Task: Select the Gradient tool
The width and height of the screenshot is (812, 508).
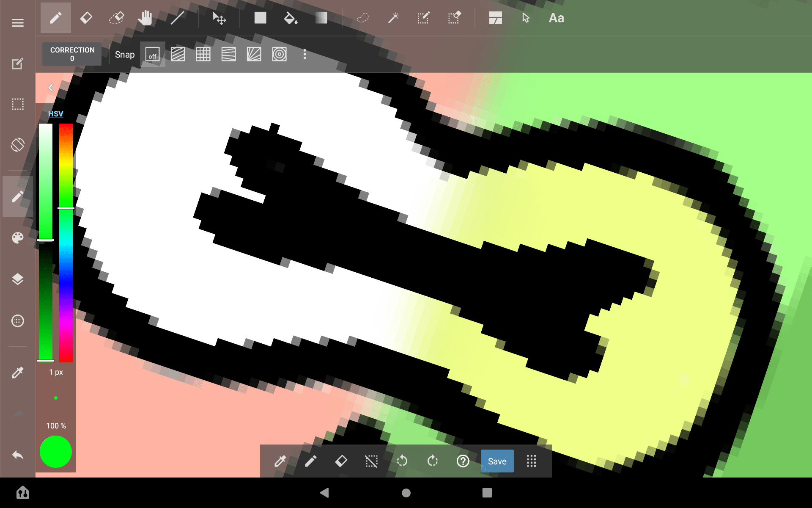Action: 321,18
